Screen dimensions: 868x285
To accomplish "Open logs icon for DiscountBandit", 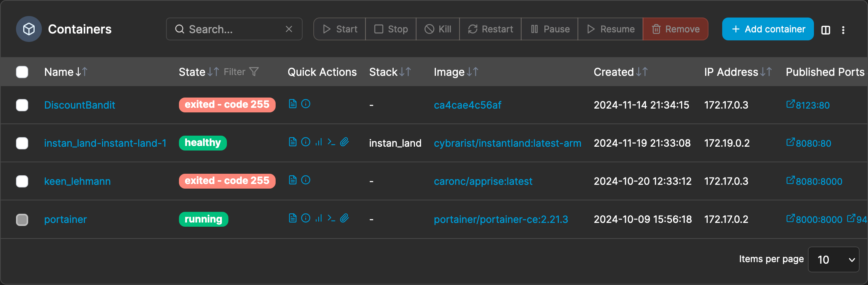I will point(292,104).
